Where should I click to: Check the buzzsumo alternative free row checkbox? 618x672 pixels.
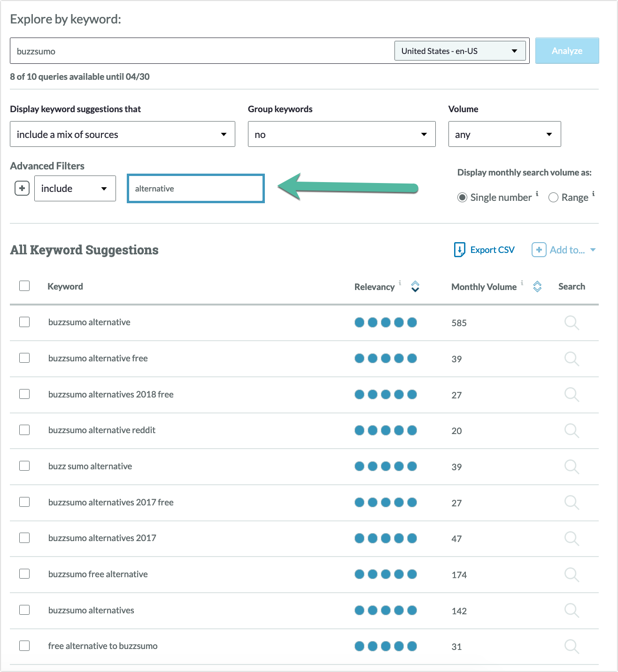24,358
